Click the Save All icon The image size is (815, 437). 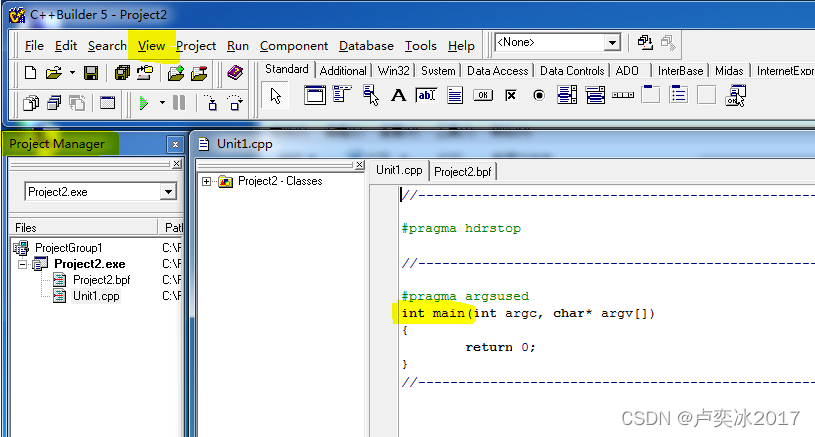coord(122,73)
